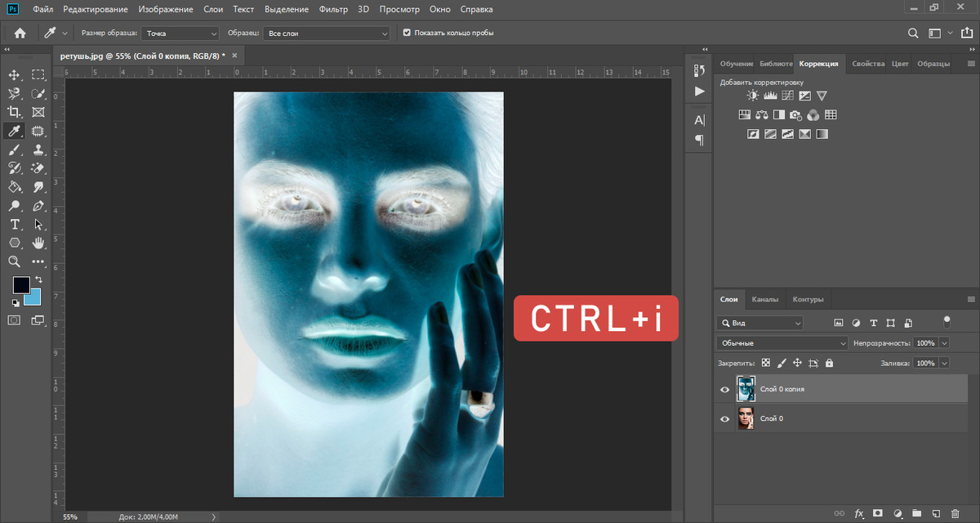980x523 pixels.
Task: Open 'Образец' Все слои dropdown
Action: pyautogui.click(x=327, y=34)
